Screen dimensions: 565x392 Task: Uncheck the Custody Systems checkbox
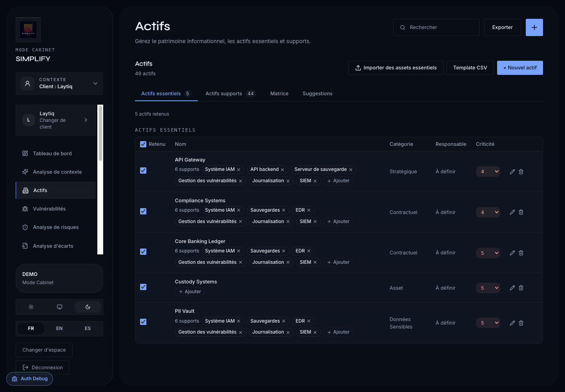[x=143, y=287]
